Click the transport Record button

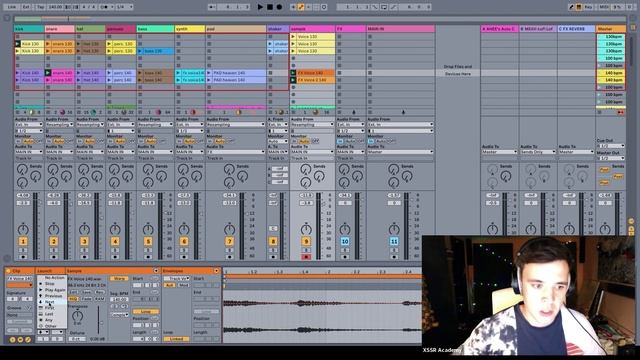pos(279,7)
